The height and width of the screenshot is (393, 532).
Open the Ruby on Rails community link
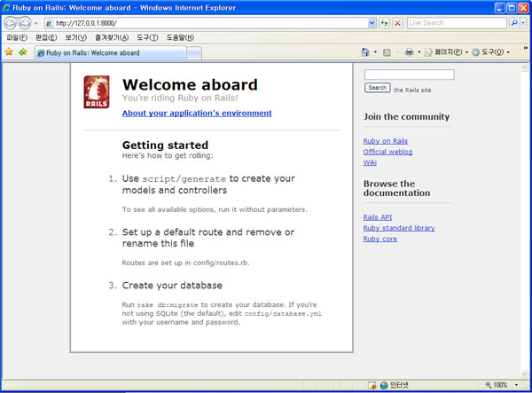point(386,141)
